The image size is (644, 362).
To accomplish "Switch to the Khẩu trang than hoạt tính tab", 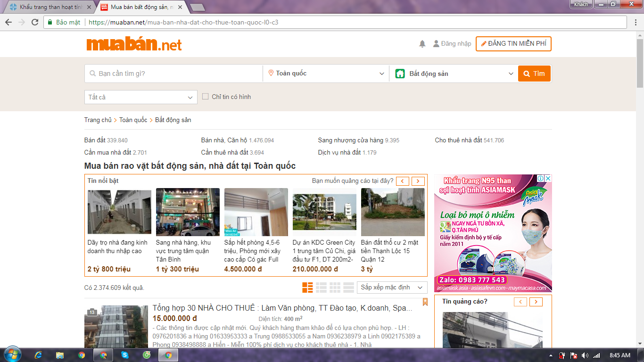I will (50, 7).
